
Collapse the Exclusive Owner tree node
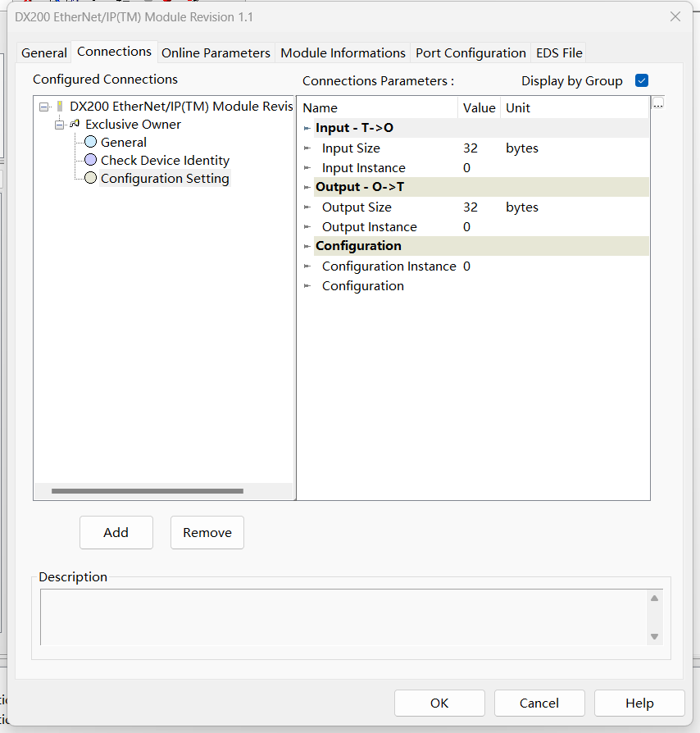point(59,125)
